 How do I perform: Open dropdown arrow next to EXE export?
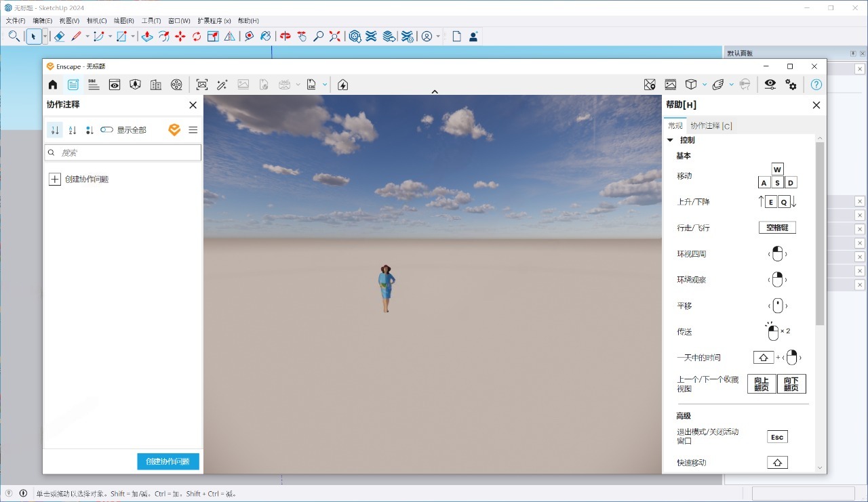pos(325,85)
